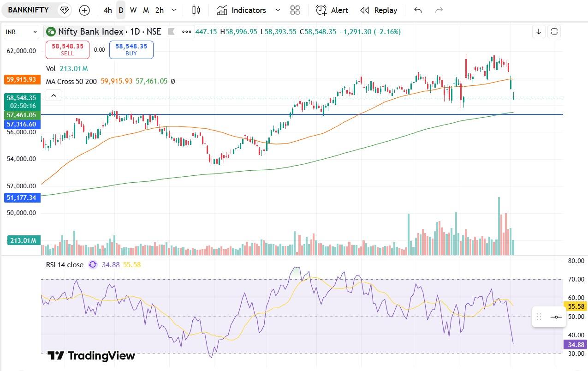Expand the Indicators favorites chevron
This screenshot has height=371, width=588.
click(278, 10)
